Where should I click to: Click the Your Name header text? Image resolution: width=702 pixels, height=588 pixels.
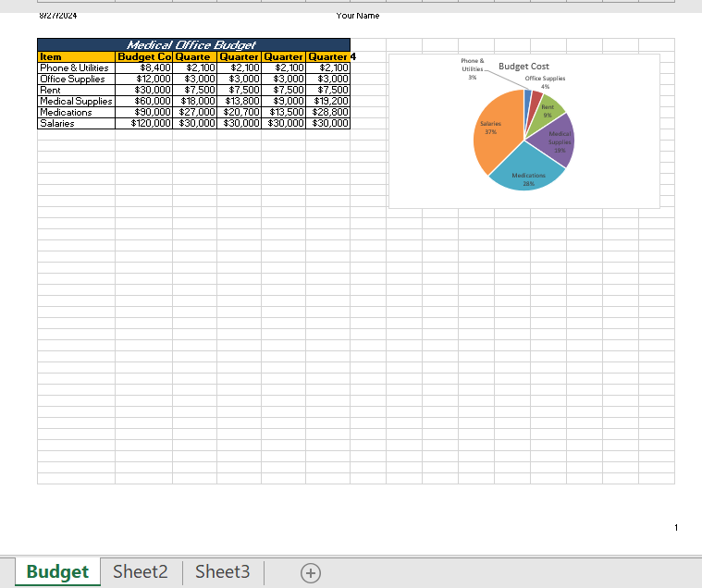point(358,16)
